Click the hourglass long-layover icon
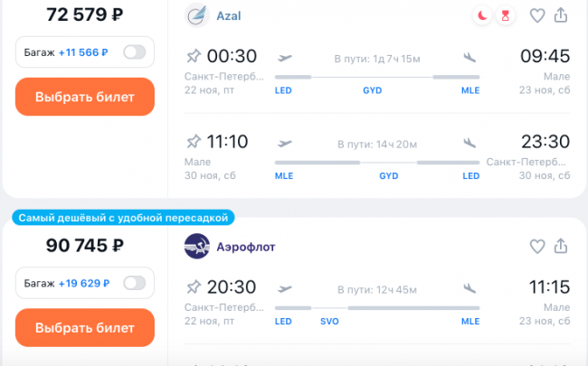This screenshot has width=588, height=366. point(506,15)
